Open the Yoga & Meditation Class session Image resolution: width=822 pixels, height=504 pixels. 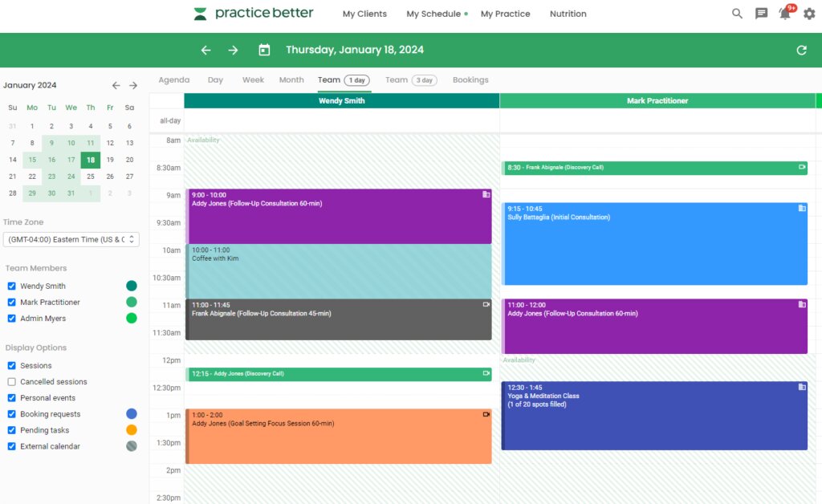653,416
